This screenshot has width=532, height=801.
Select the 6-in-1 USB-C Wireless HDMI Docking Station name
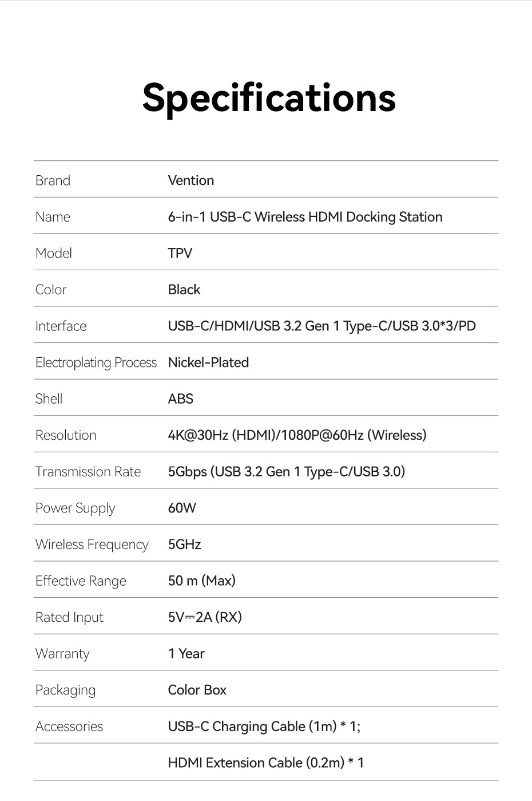click(x=305, y=217)
